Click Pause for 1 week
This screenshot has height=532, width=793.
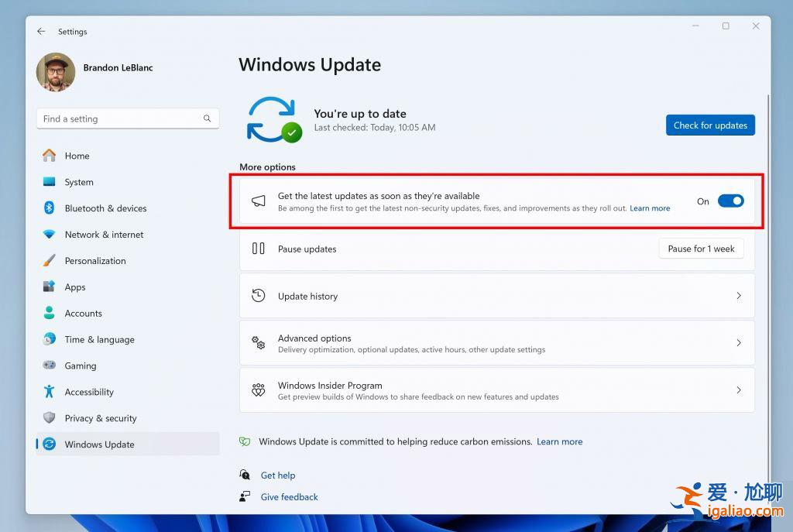click(701, 249)
